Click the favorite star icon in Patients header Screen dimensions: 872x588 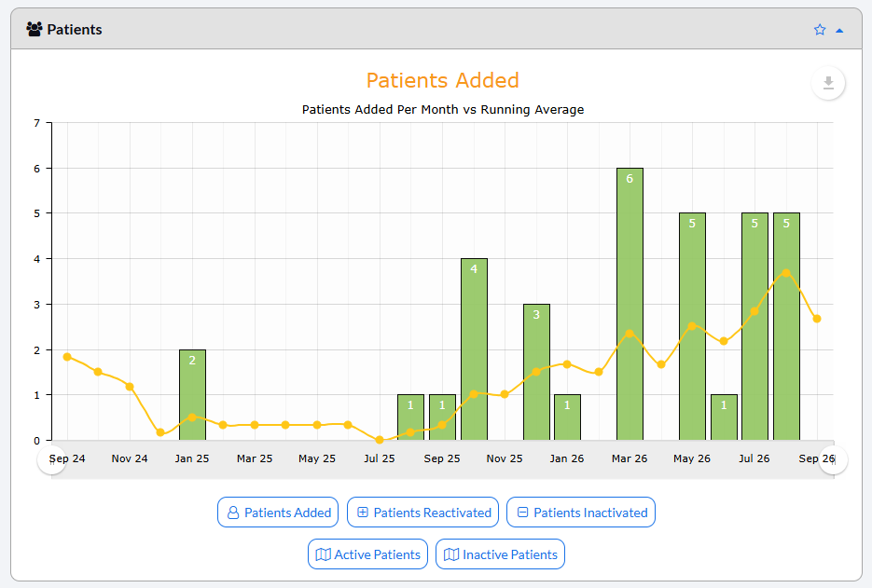820,30
